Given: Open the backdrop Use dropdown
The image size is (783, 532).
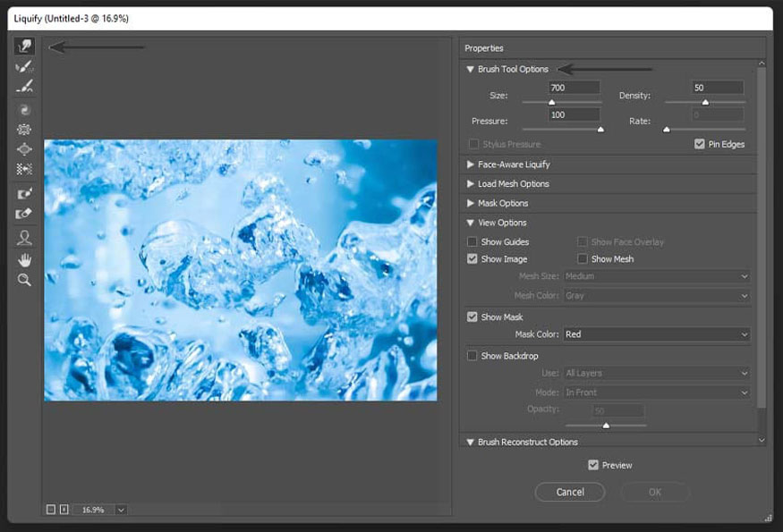Looking at the screenshot, I should [x=657, y=373].
